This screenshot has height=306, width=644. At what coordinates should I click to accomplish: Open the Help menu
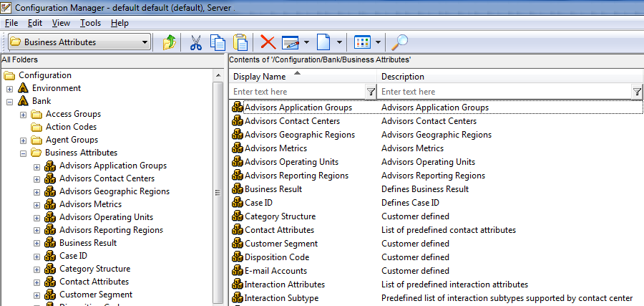119,23
